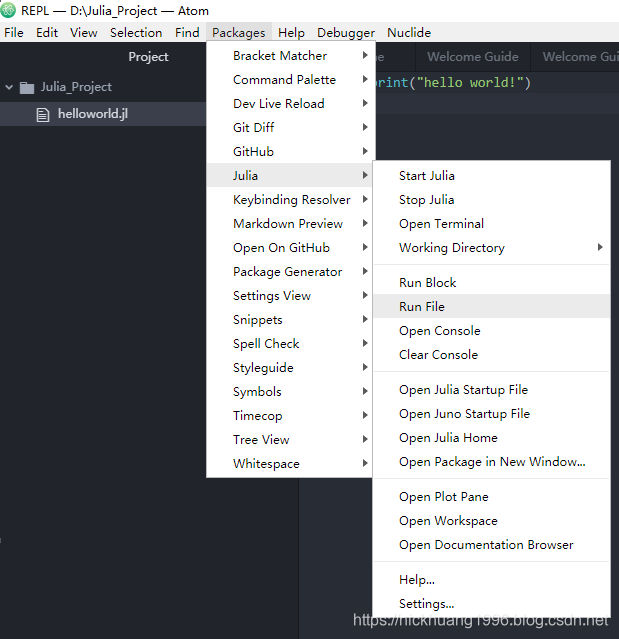Choose Stop Julia

point(491,200)
